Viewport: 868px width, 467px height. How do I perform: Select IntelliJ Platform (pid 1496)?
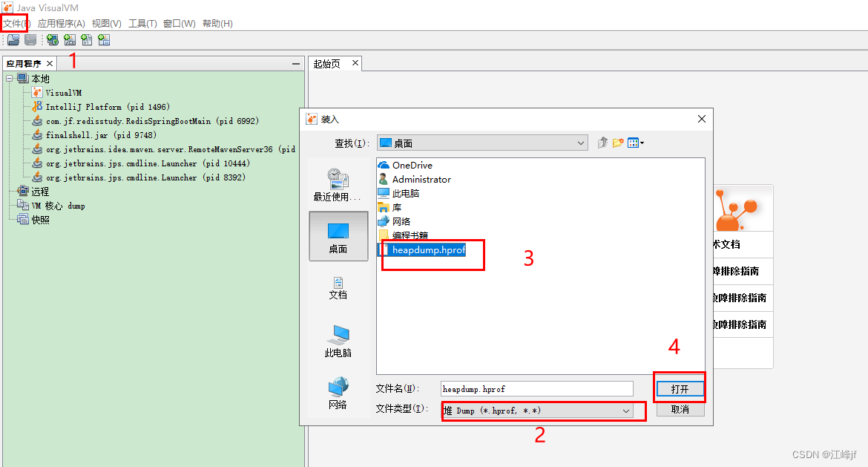pos(101,107)
